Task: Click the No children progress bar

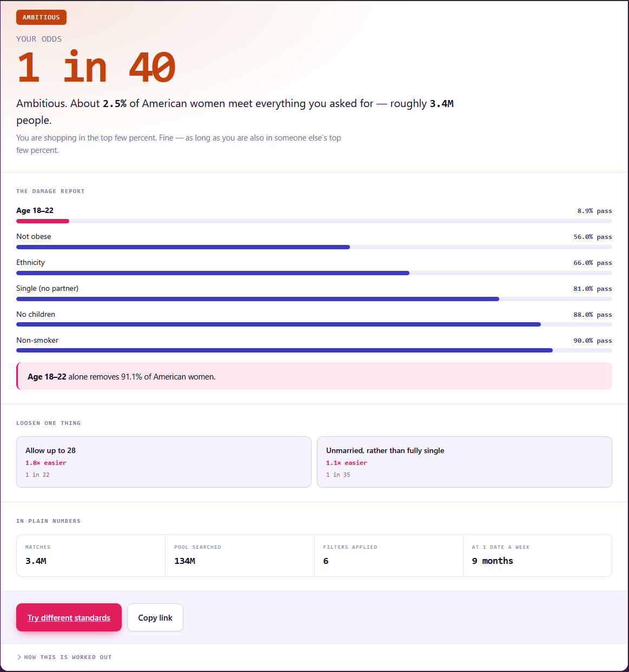Action: tap(314, 324)
